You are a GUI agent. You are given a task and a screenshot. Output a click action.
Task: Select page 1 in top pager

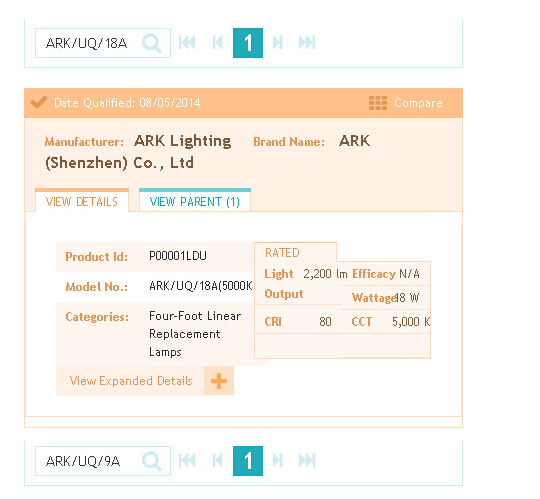click(248, 43)
